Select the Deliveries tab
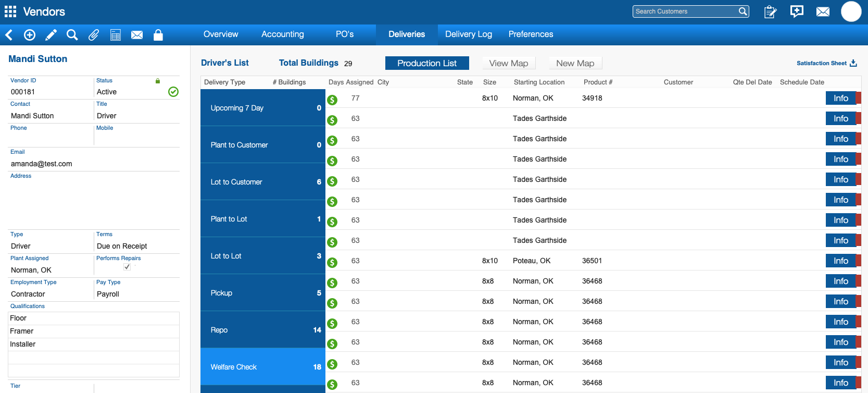Viewport: 868px width, 393px height. click(407, 34)
